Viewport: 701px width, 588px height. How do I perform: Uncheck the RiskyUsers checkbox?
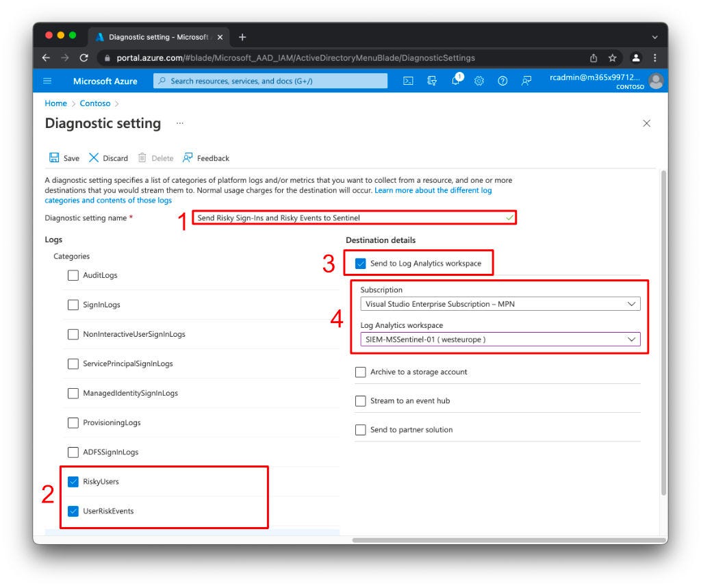point(73,482)
